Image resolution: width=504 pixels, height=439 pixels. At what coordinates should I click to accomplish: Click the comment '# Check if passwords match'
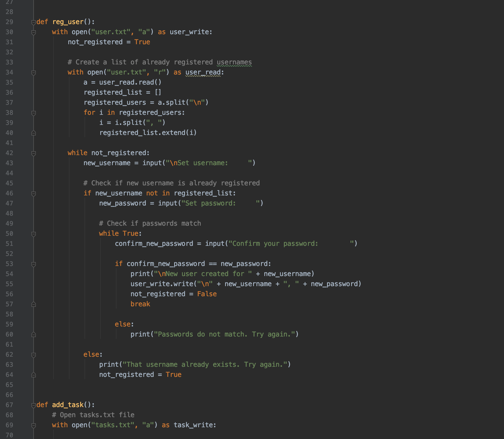(x=150, y=223)
